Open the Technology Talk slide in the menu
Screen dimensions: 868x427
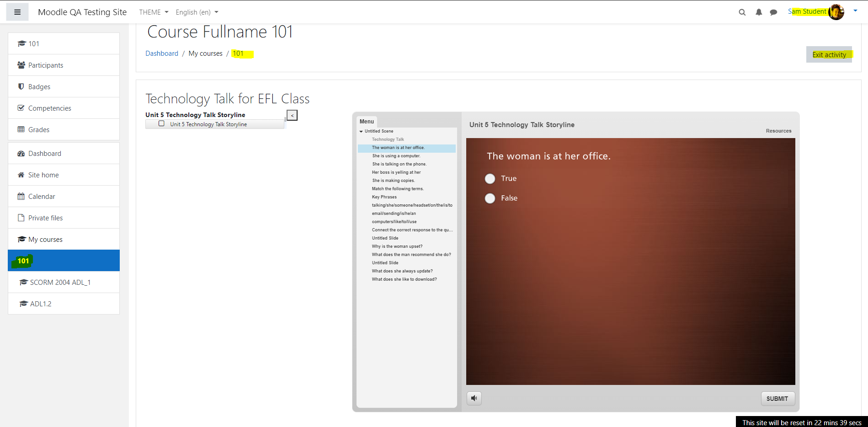[388, 139]
